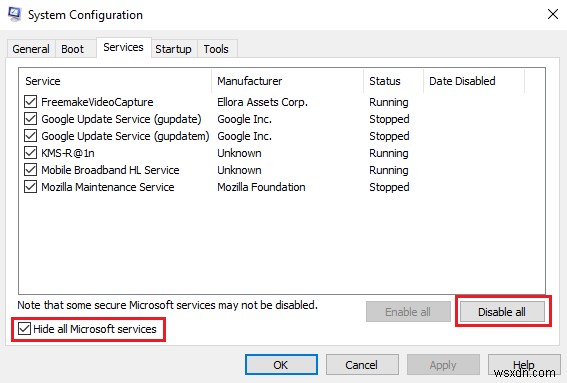This screenshot has height=383, width=567.
Task: Open Help for System Configuration
Action: [x=524, y=365]
